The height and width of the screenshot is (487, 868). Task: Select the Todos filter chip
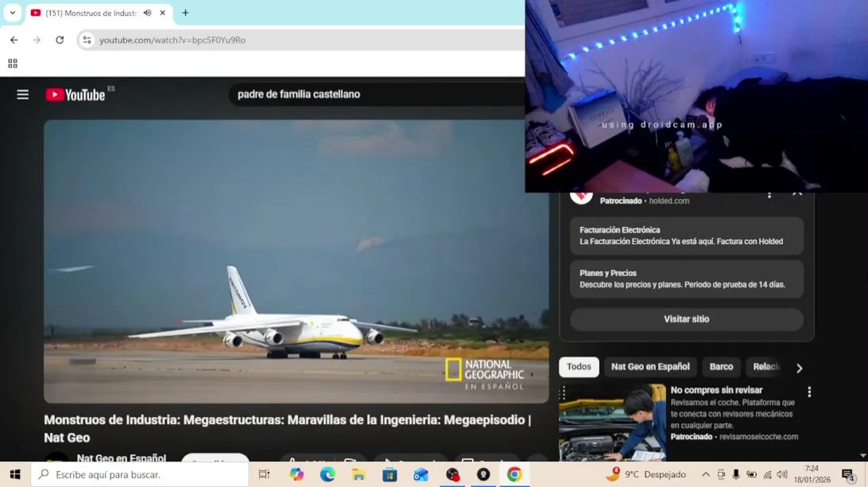(x=579, y=367)
